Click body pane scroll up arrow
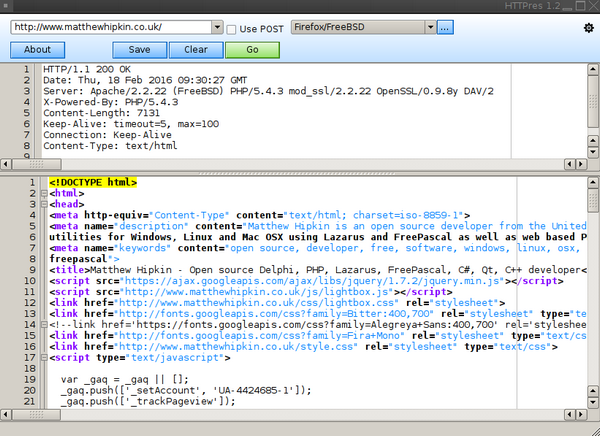 [593, 183]
